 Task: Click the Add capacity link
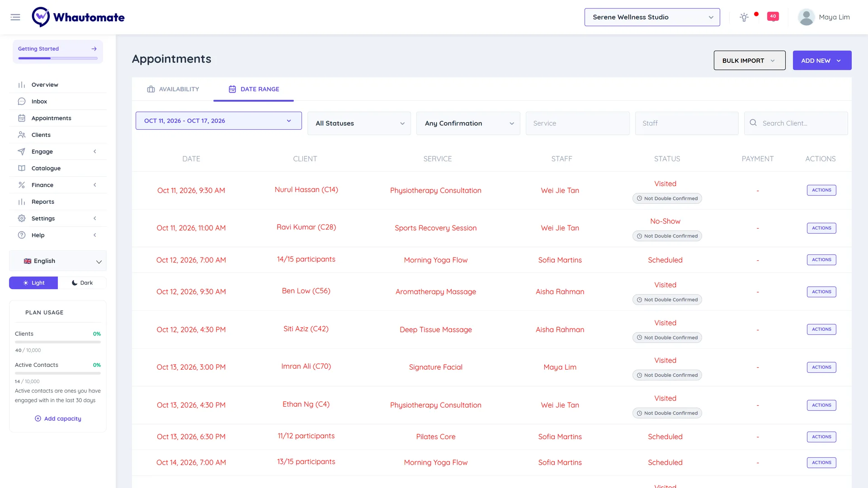click(x=58, y=418)
